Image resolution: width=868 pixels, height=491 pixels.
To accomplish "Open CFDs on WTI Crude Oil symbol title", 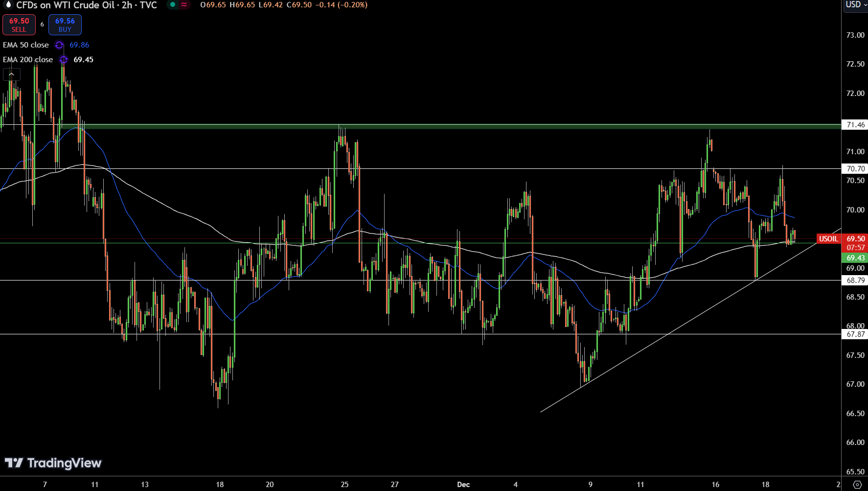I will tap(87, 5).
